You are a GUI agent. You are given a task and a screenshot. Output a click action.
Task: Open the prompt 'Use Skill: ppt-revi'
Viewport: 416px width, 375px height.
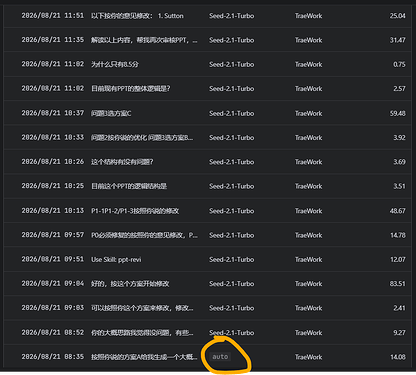click(x=116, y=259)
